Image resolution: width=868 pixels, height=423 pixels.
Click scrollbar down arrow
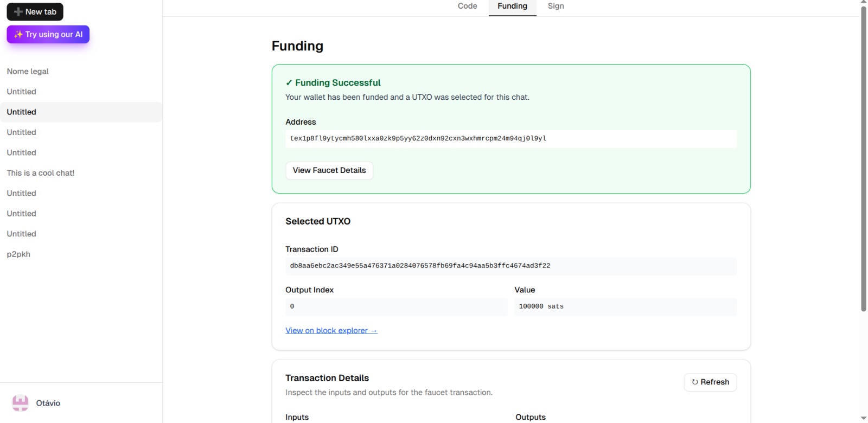pos(863,418)
